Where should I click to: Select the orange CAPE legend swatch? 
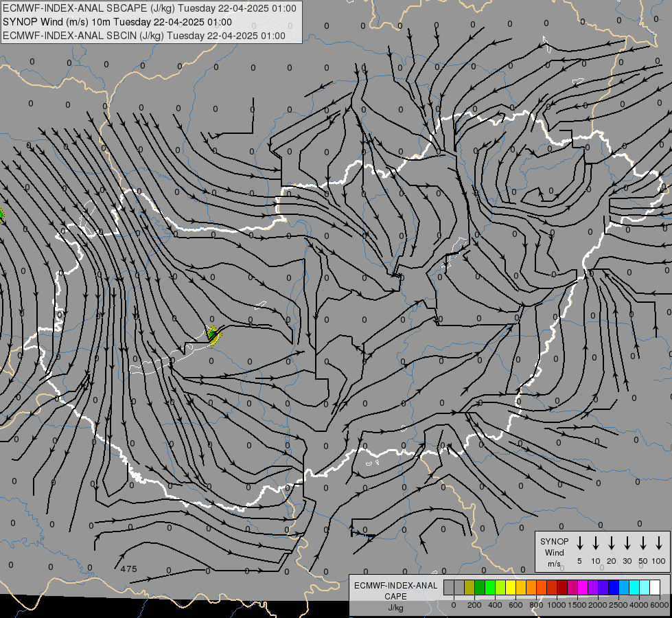[531, 587]
